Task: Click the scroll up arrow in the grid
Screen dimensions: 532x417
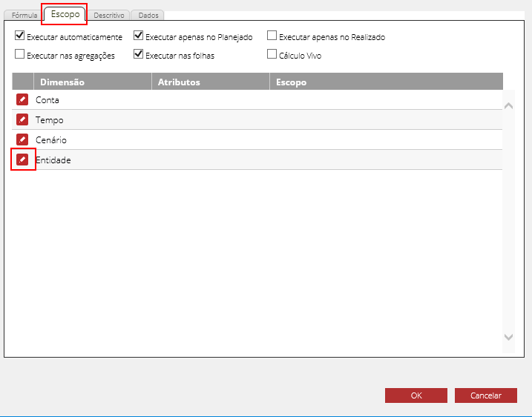Action: point(508,106)
